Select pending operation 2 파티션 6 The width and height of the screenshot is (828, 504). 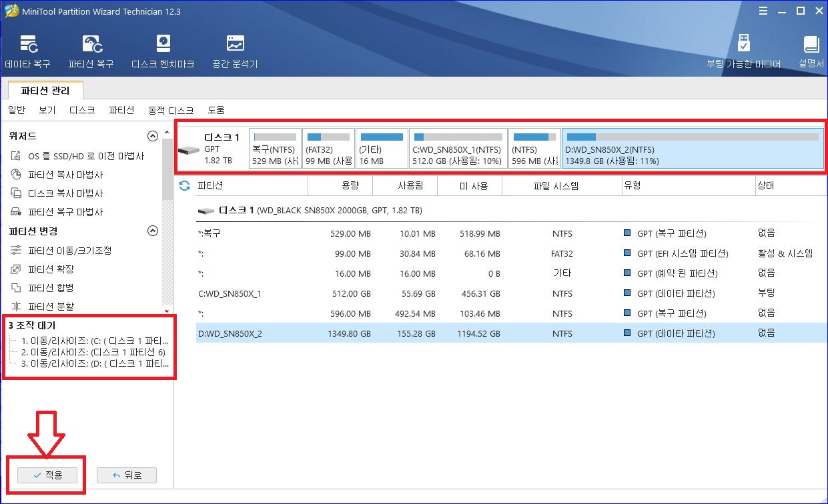(93, 352)
